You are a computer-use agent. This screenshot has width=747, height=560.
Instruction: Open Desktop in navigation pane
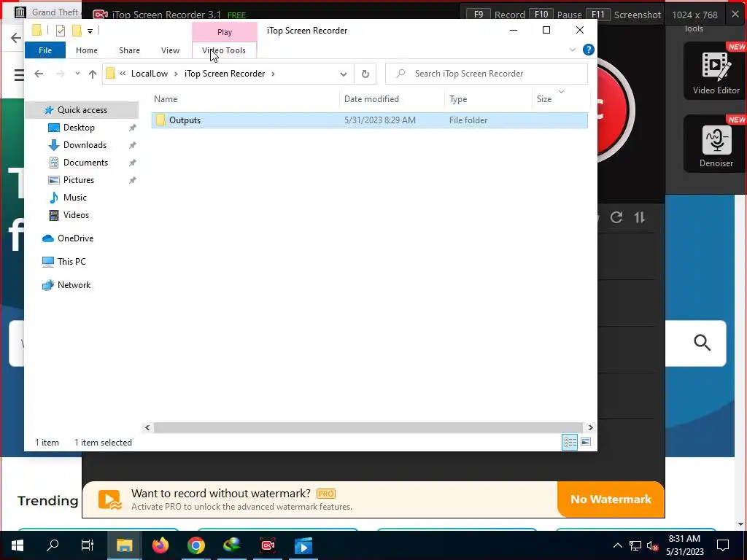coord(79,128)
